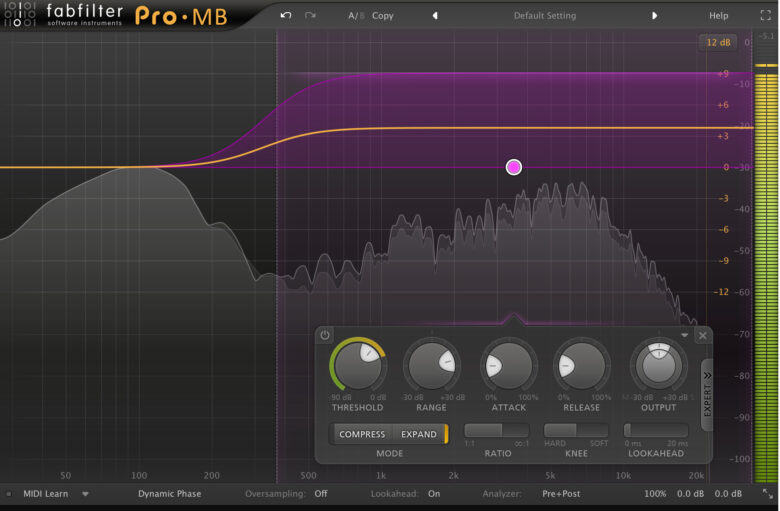Copy settings with the Copy button

tap(383, 15)
